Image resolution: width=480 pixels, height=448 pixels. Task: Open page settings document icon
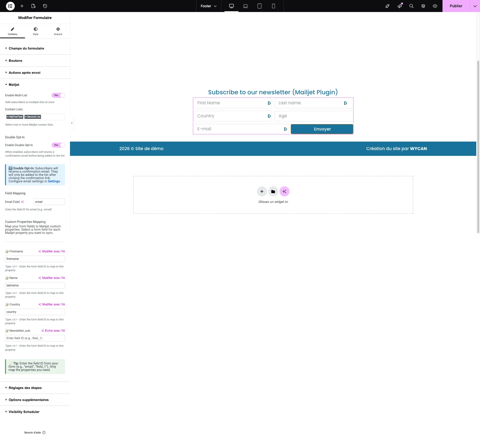click(x=33, y=6)
